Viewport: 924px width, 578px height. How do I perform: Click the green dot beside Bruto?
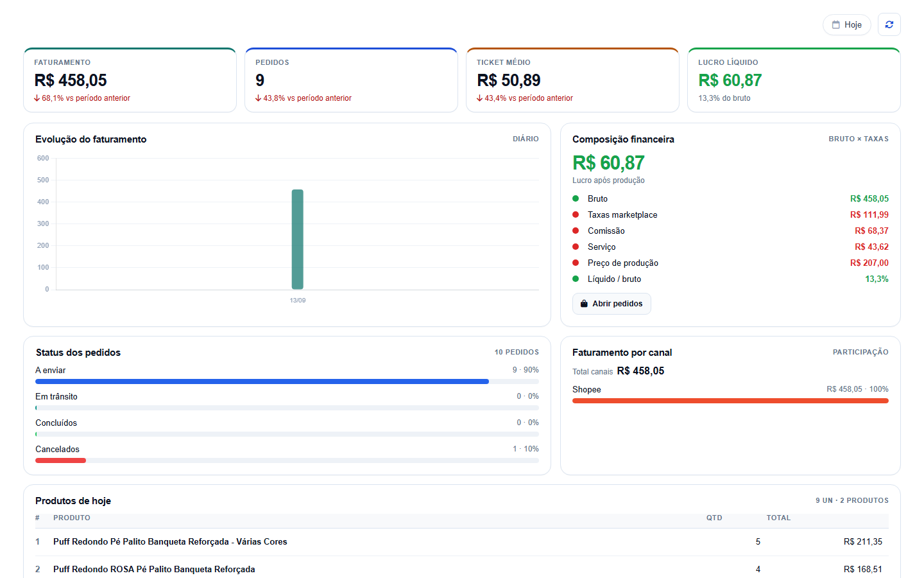pos(576,198)
